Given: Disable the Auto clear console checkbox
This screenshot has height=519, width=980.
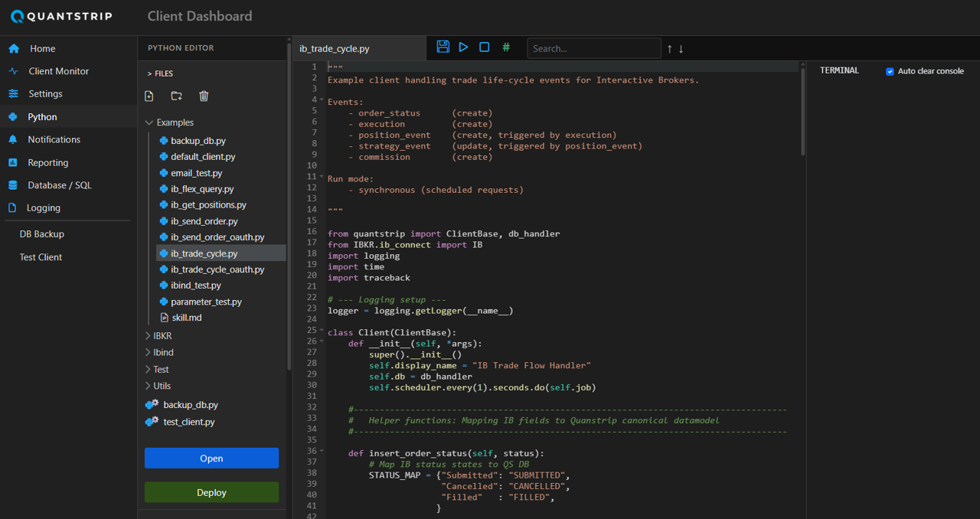Looking at the screenshot, I should point(890,70).
